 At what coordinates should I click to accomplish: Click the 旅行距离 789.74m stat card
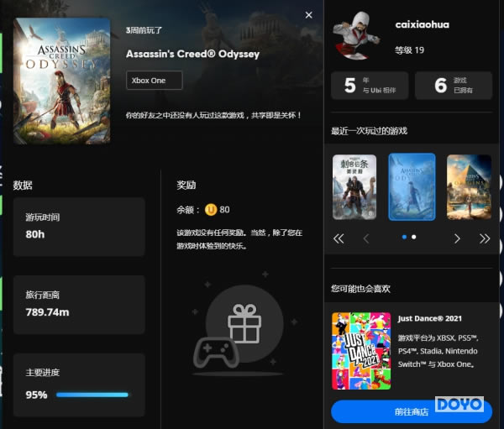point(79,305)
